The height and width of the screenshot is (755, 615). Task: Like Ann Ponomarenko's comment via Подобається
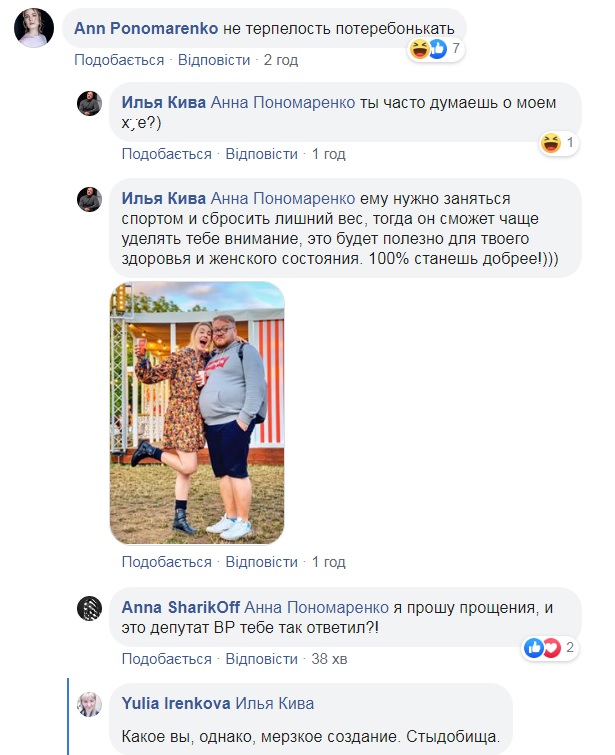(119, 60)
